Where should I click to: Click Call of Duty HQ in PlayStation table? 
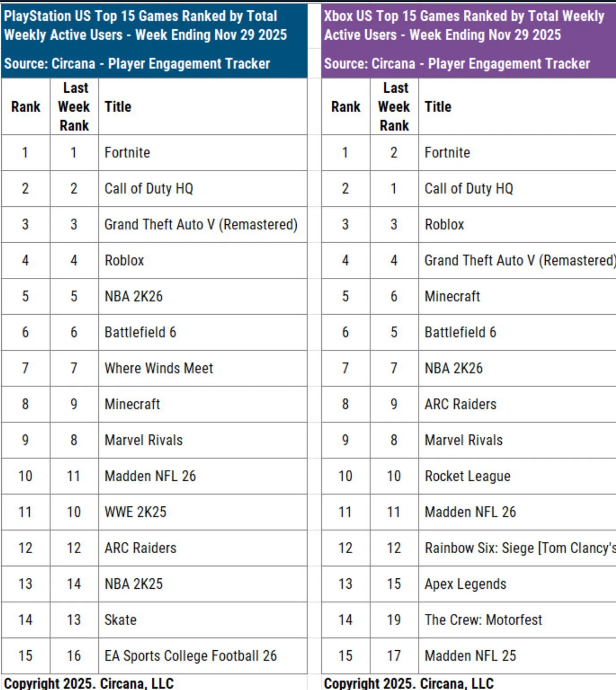[149, 188]
